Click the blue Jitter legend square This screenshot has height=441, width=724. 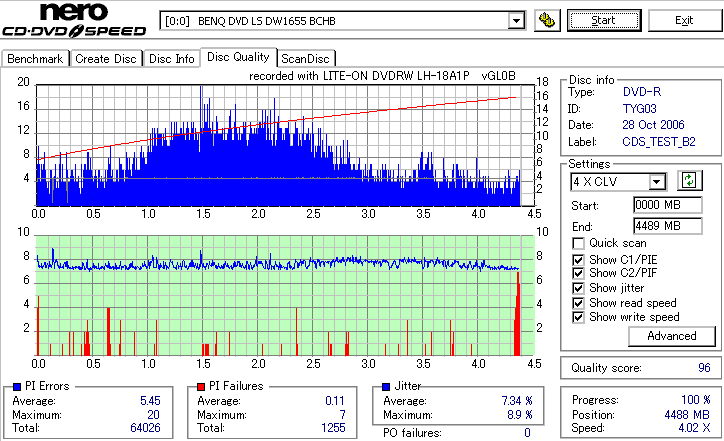386,387
